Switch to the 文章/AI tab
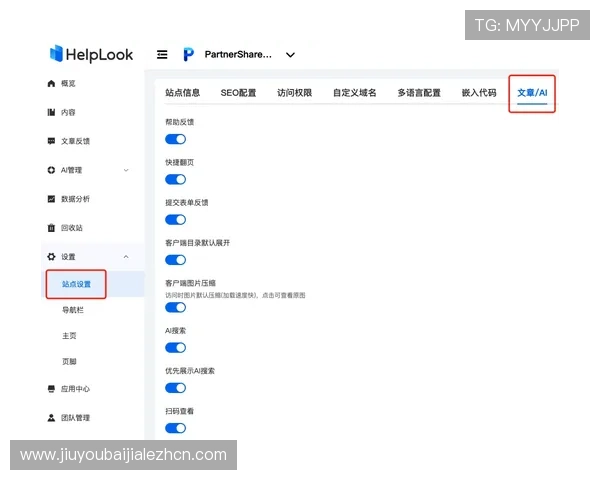This screenshot has height=480, width=600. tap(532, 93)
